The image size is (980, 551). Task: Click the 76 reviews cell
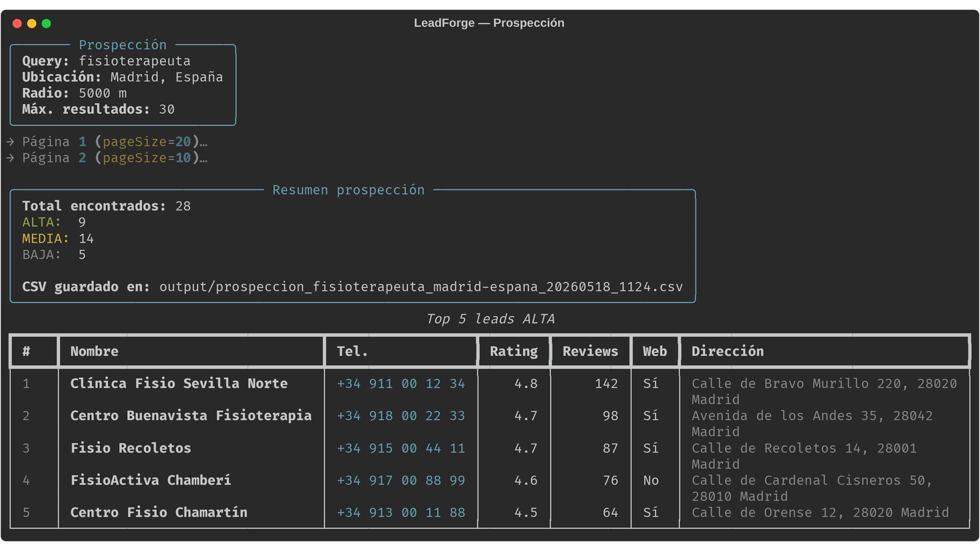(611, 481)
